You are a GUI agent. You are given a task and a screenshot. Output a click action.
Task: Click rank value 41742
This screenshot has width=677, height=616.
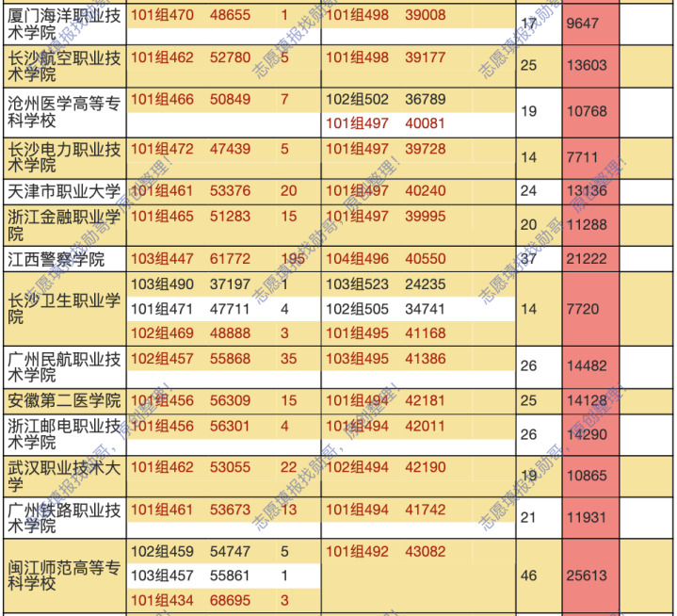tap(426, 510)
